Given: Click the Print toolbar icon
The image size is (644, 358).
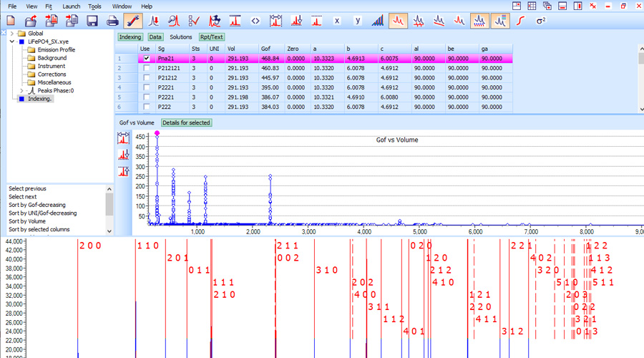Looking at the screenshot, I should (112, 21).
